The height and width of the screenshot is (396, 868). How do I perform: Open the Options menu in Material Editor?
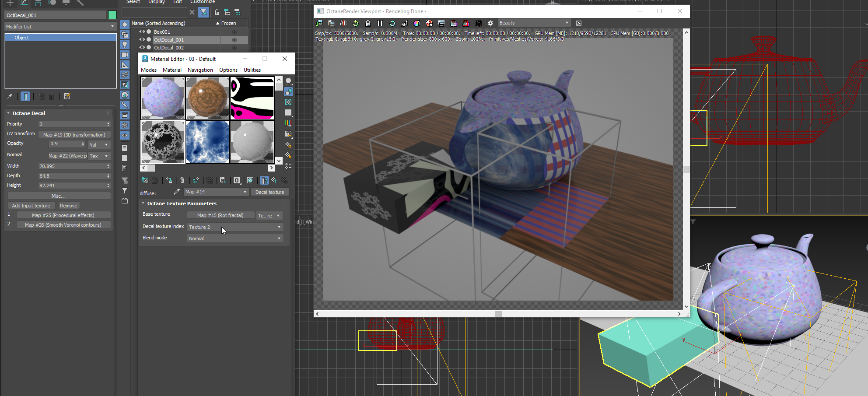(x=228, y=70)
